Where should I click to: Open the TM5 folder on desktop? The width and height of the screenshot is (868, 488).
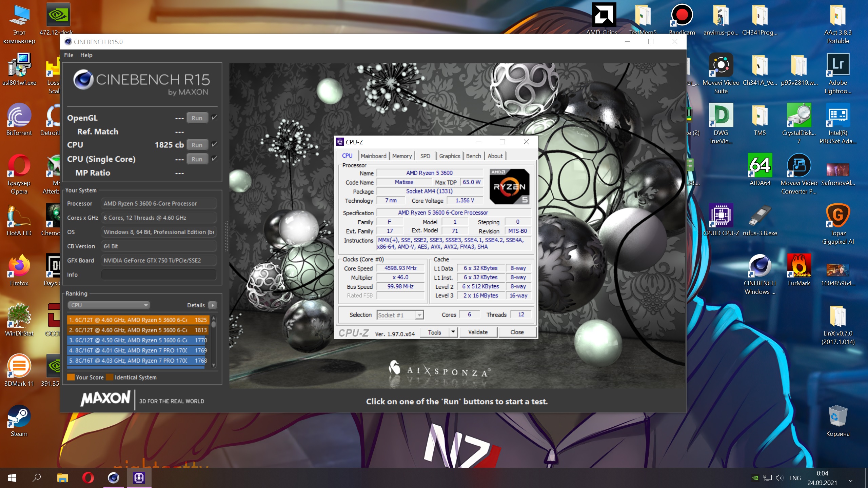[760, 119]
